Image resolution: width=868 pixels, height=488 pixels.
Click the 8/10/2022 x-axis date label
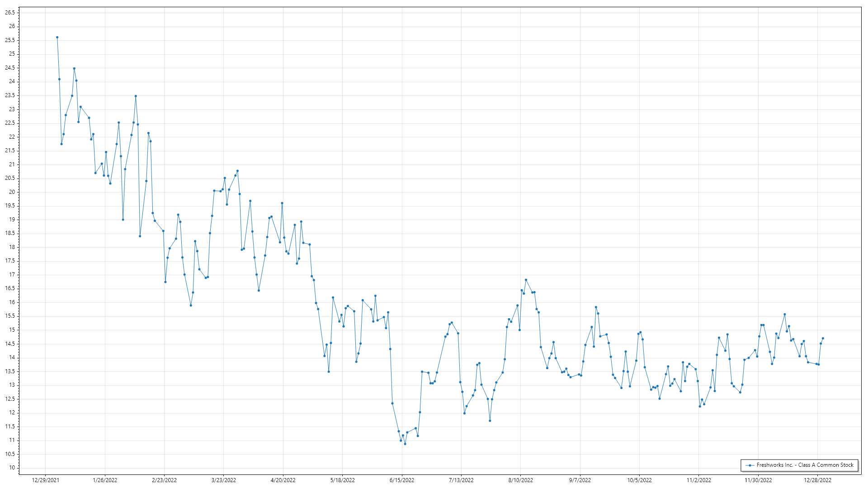[521, 480]
